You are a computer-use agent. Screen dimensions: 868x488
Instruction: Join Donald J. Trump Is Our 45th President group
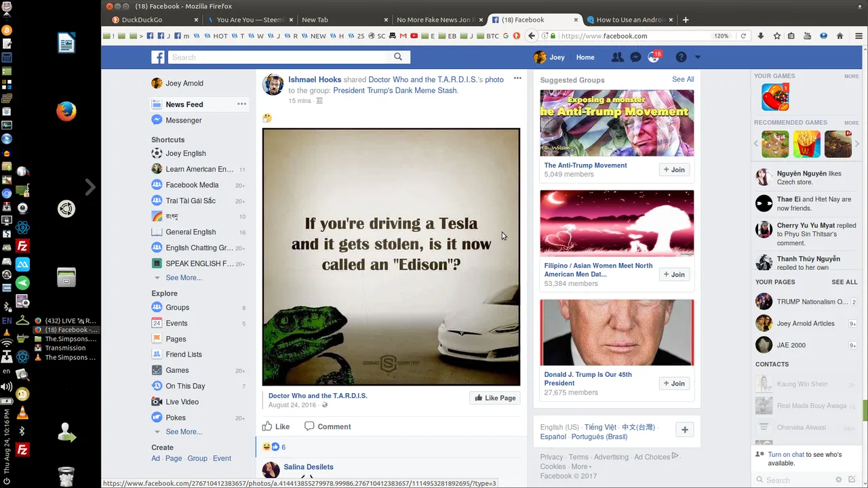[674, 384]
